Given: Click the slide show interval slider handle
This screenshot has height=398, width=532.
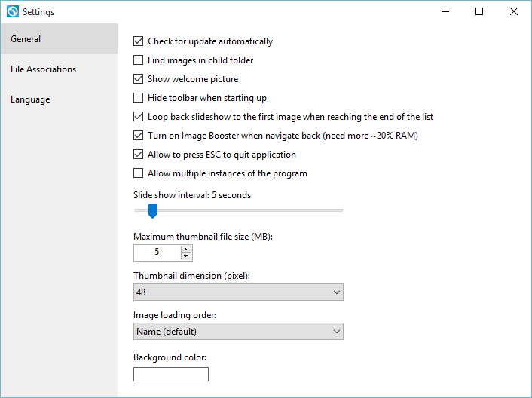Looking at the screenshot, I should [x=153, y=211].
